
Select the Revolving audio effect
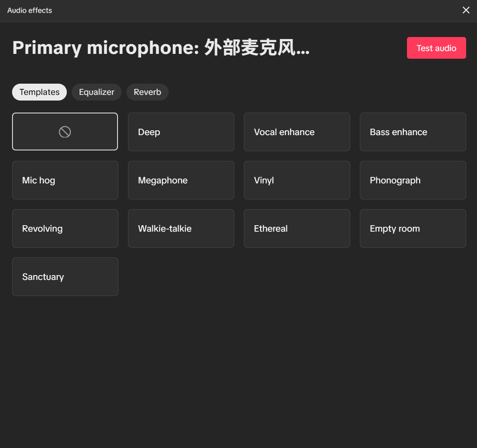pyautogui.click(x=65, y=228)
